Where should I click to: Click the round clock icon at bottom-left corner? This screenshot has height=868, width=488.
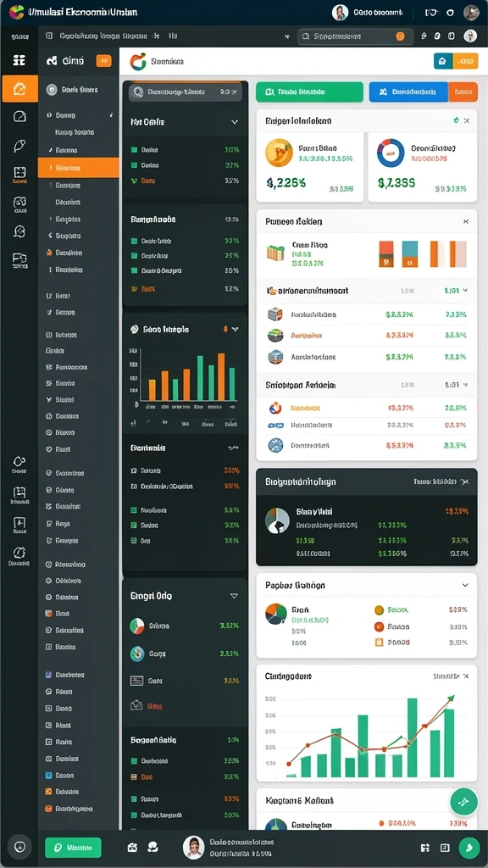tap(20, 847)
